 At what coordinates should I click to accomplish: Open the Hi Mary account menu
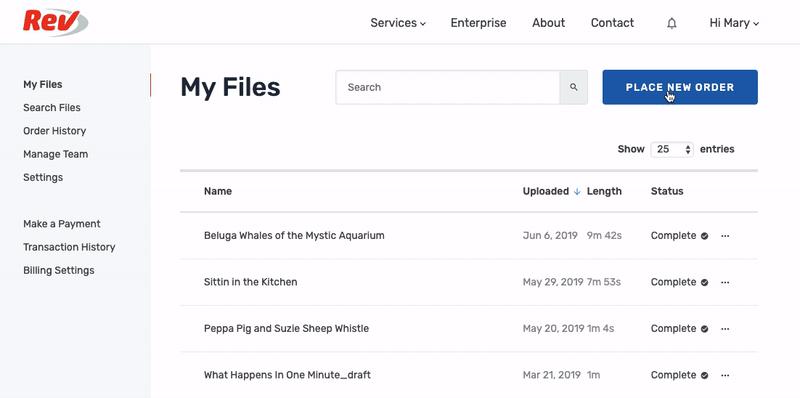[x=734, y=23]
